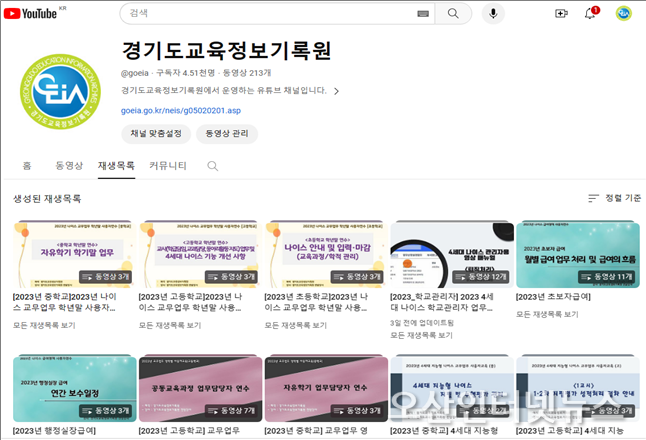Open the [2023년 고등학교] 4세대 지능형 title
Screen dimensions: 646x440
pyautogui.click(x=570, y=431)
